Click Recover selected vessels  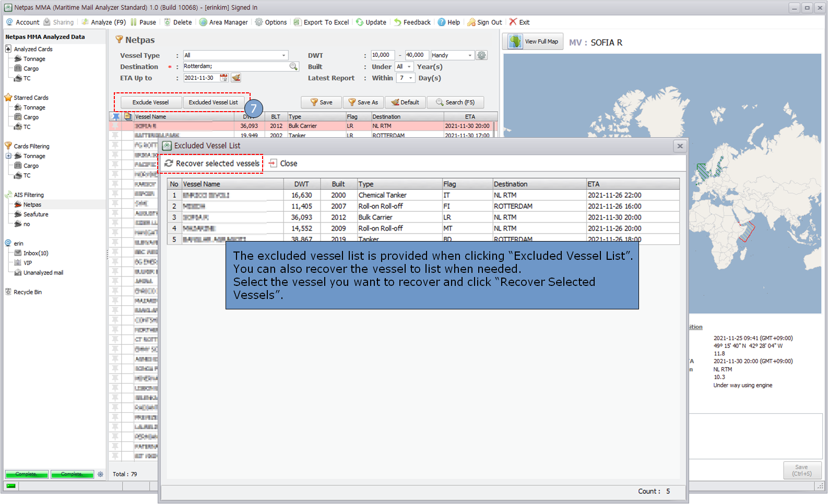[x=212, y=164]
